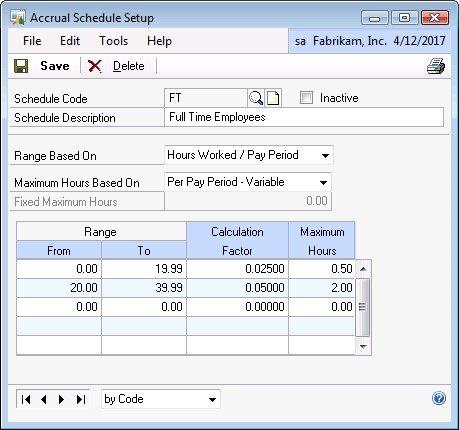Click the From column header
This screenshot has height=430, width=459.
click(59, 250)
